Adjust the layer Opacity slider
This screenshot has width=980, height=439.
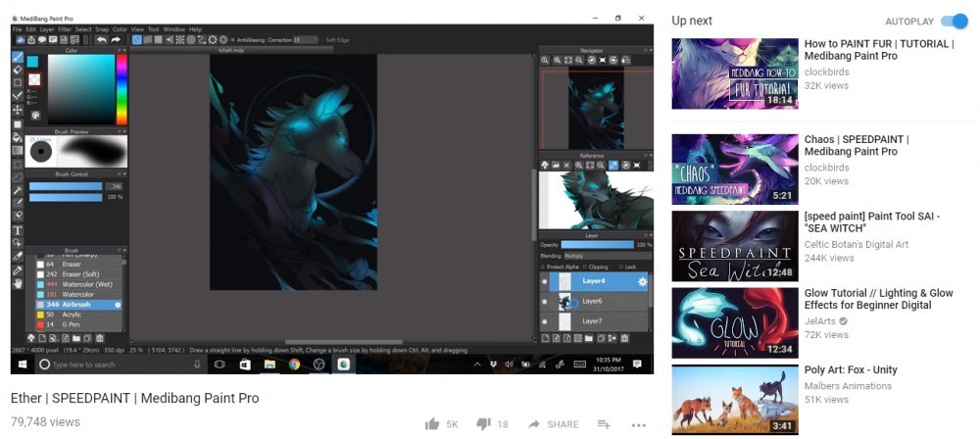597,245
